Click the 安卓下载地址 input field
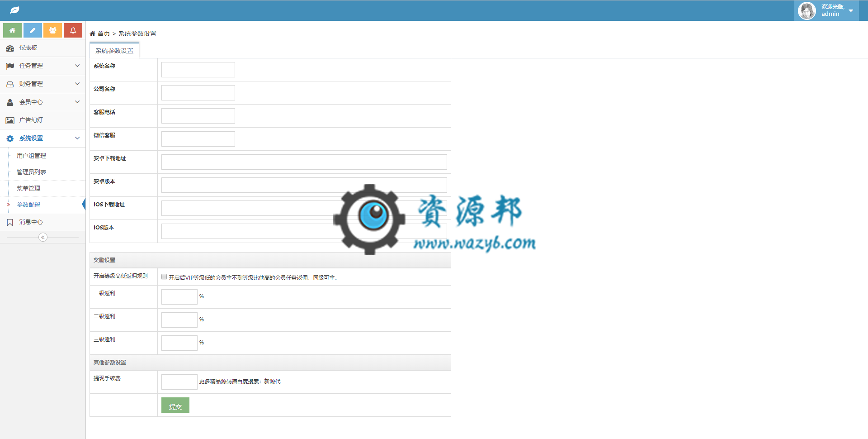 point(304,162)
